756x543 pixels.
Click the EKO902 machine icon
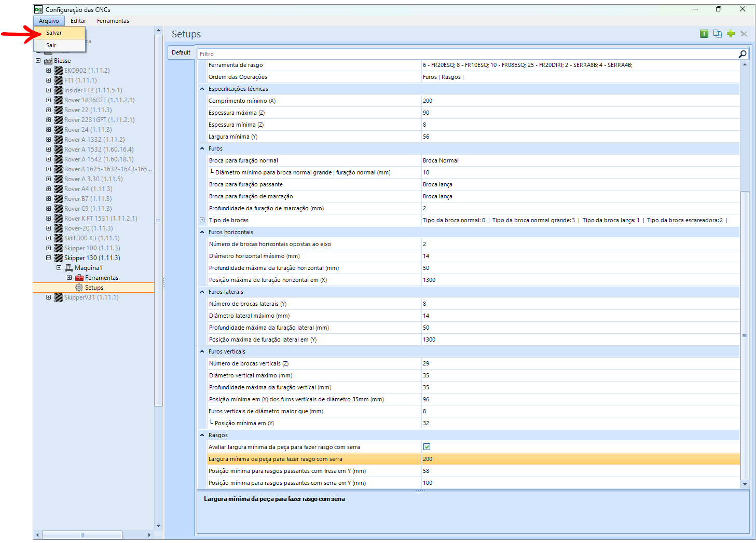59,71
